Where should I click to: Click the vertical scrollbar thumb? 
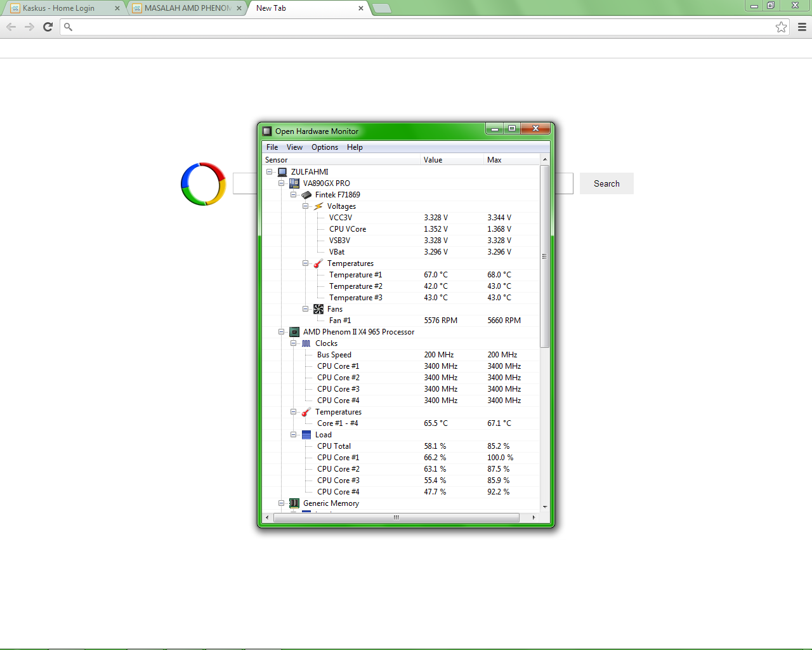point(544,256)
